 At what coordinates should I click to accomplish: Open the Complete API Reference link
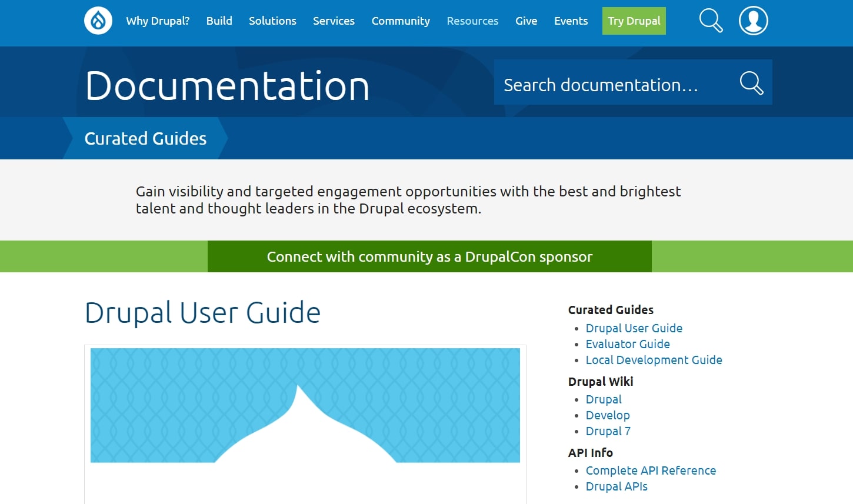pyautogui.click(x=651, y=470)
